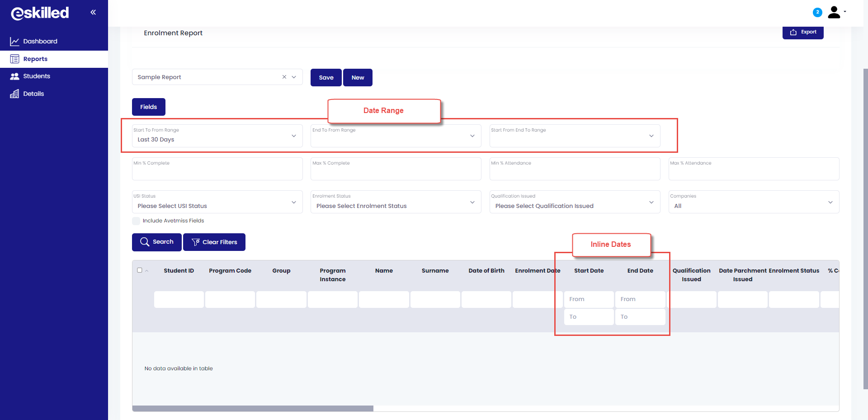
Task: Click the Start Date From field
Action: point(589,299)
